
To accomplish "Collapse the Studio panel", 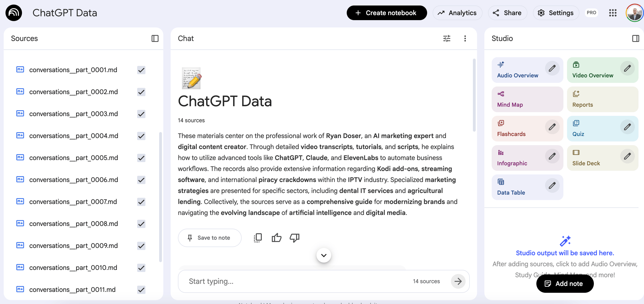I will pos(635,38).
